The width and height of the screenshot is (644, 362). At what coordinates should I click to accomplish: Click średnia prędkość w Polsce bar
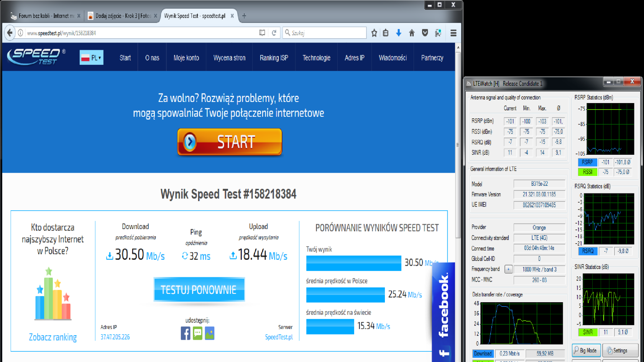click(345, 295)
